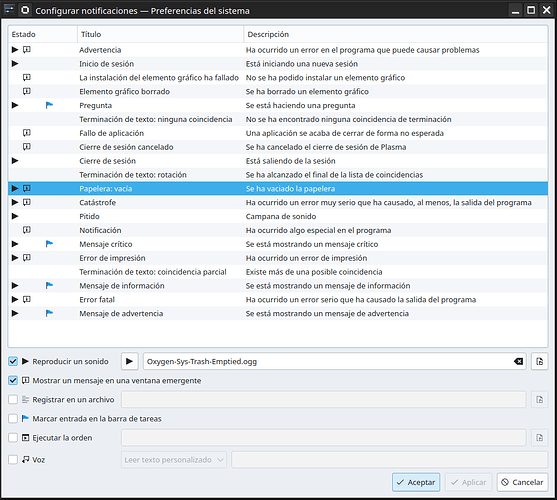Sort list by the Estado column header
Image resolution: width=557 pixels, height=500 pixels.
pos(43,34)
